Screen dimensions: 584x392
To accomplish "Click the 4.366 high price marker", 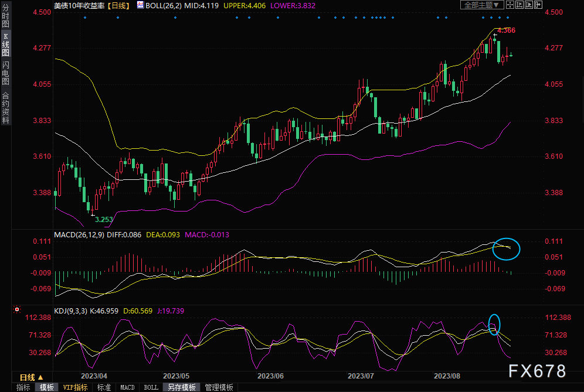I will pos(506,30).
